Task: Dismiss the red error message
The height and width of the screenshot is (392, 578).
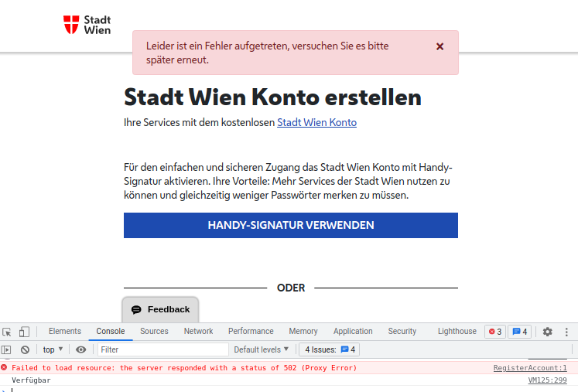Action: click(x=439, y=46)
